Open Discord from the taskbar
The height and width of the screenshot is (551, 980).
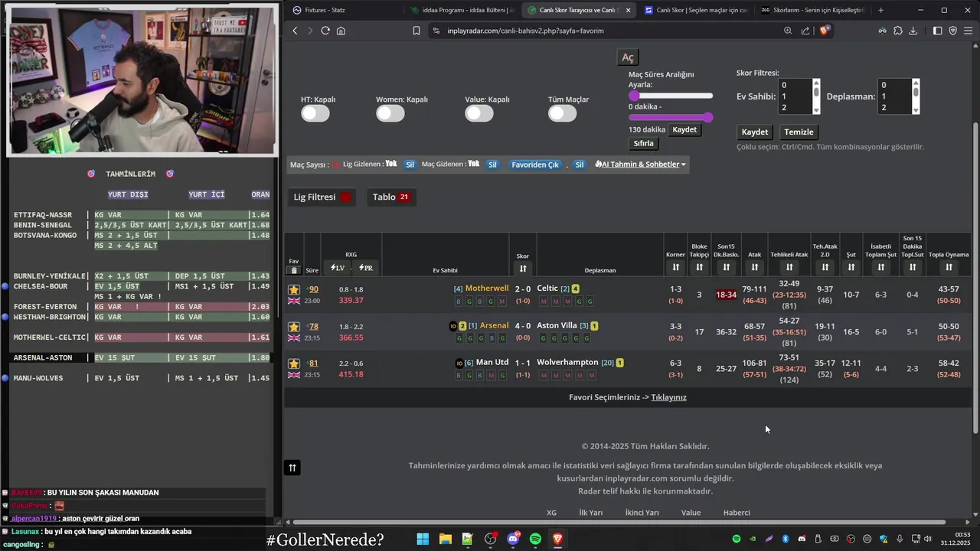pos(513,539)
